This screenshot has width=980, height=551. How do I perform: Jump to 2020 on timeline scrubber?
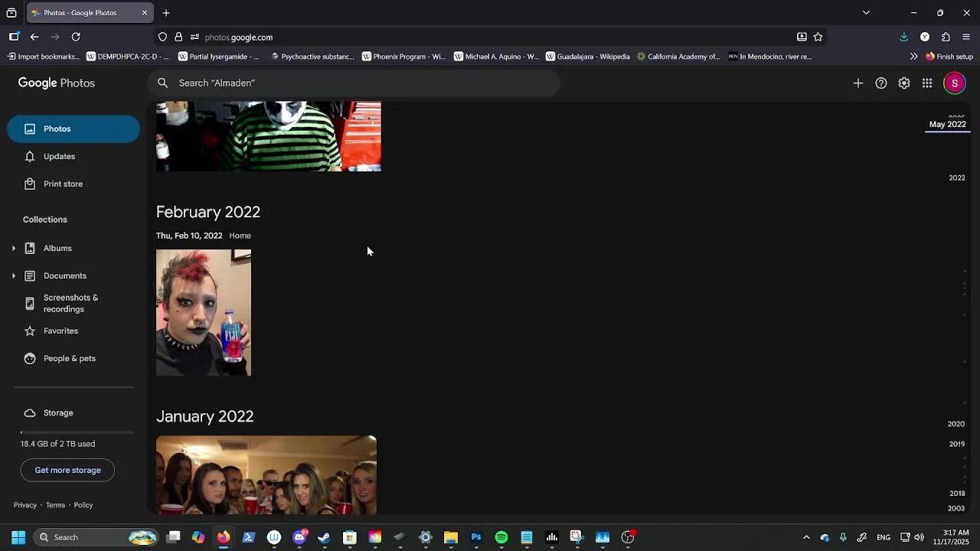point(956,424)
